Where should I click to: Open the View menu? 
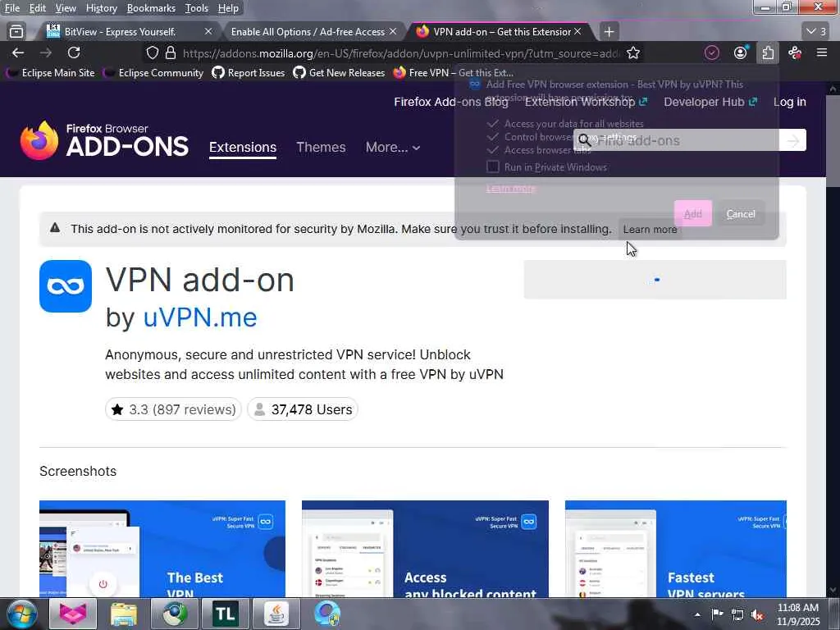point(66,8)
